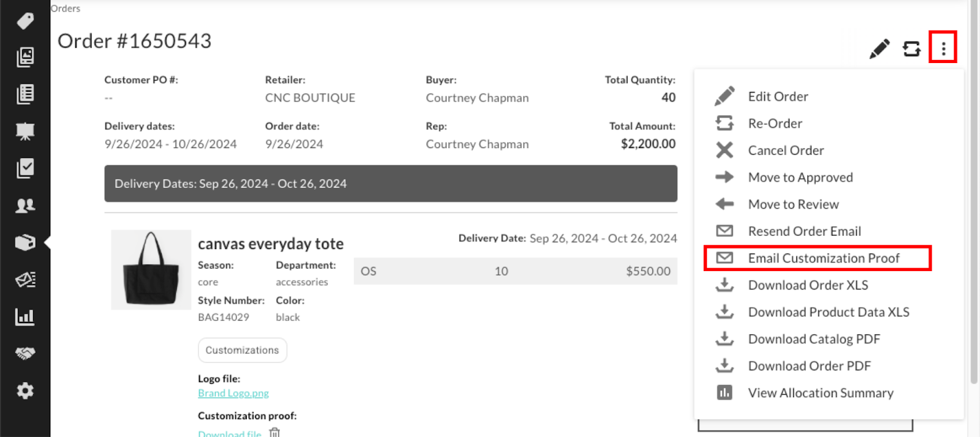Delete customization proof with trash icon

pos(274,433)
